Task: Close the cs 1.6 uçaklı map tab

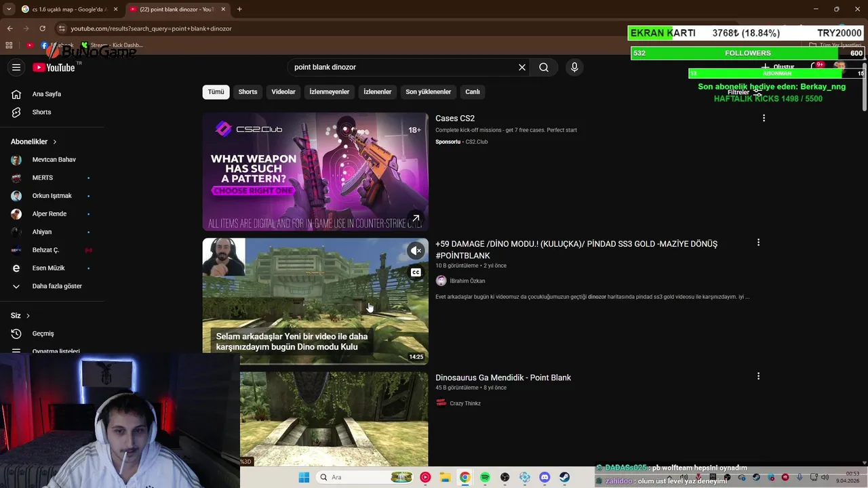Action: click(115, 9)
